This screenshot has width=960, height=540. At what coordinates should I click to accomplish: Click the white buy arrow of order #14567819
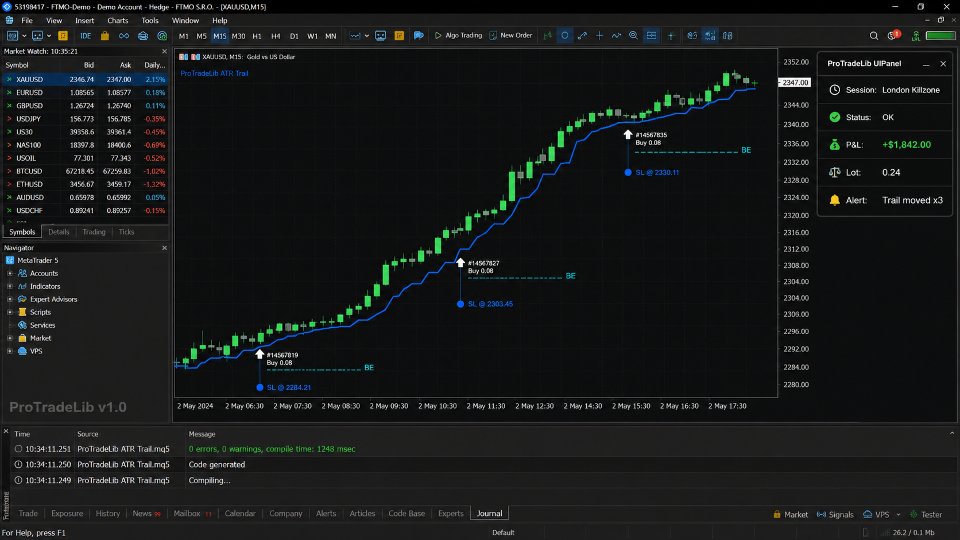(x=260, y=354)
